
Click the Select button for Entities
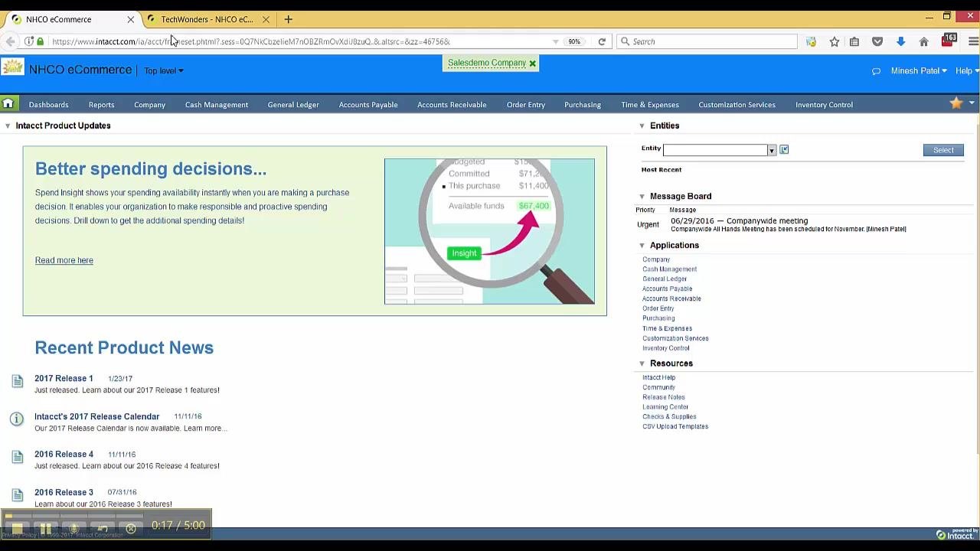[943, 150]
